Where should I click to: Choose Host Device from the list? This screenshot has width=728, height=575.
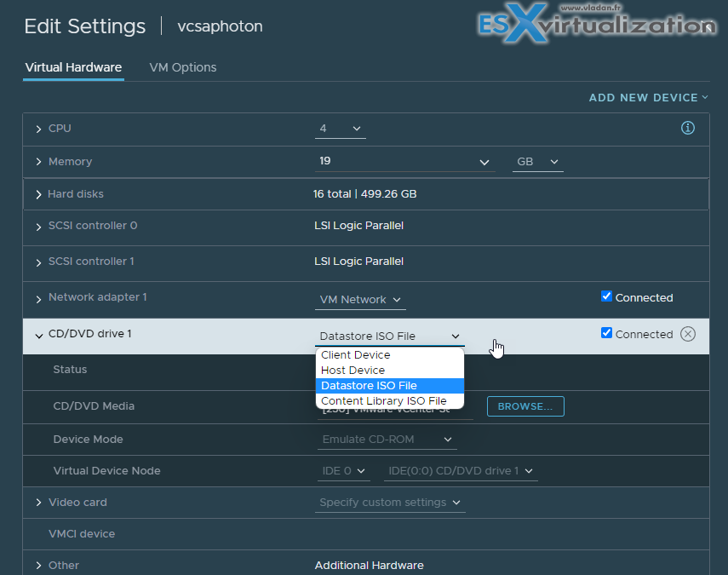pyautogui.click(x=389, y=371)
